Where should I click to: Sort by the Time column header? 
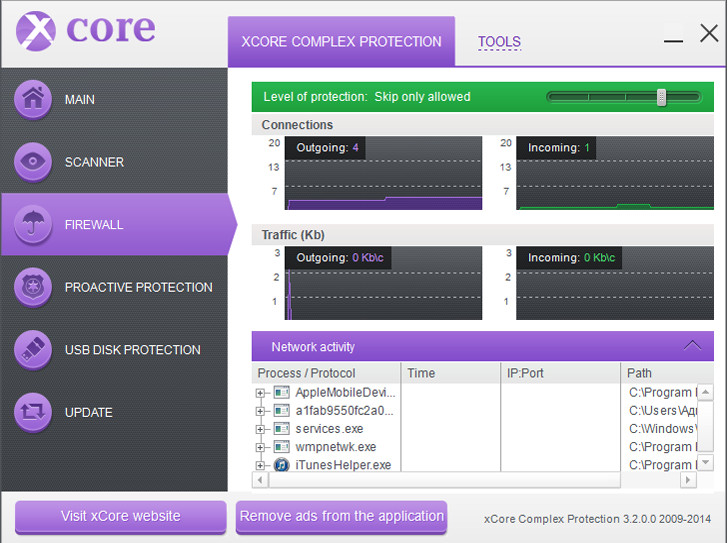click(x=450, y=373)
